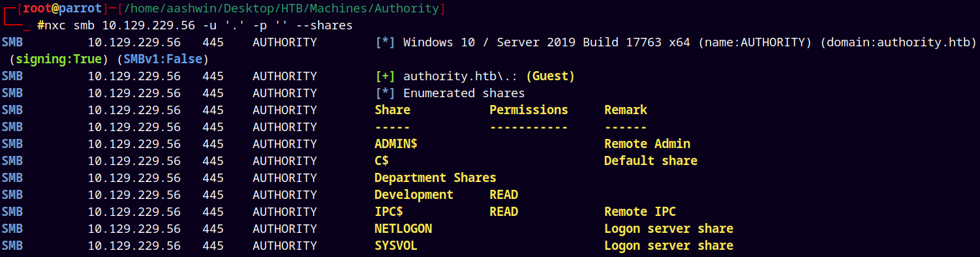Click the Department Shares entry

point(435,178)
